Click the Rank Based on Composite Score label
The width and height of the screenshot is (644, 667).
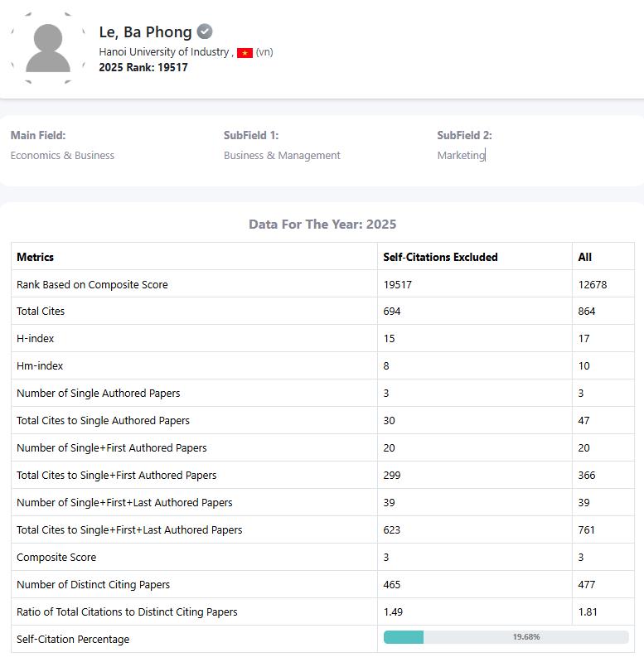click(x=92, y=284)
